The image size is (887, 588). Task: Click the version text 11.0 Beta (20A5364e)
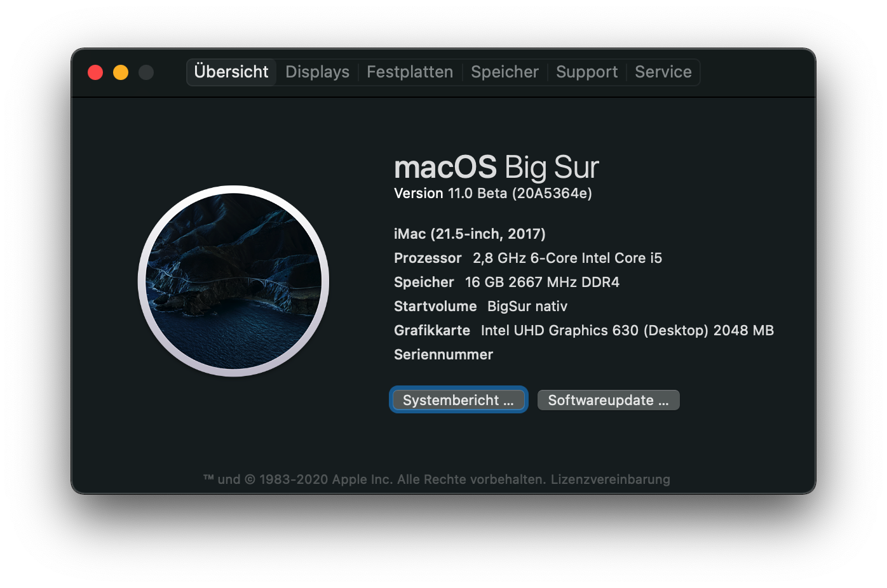coord(520,193)
